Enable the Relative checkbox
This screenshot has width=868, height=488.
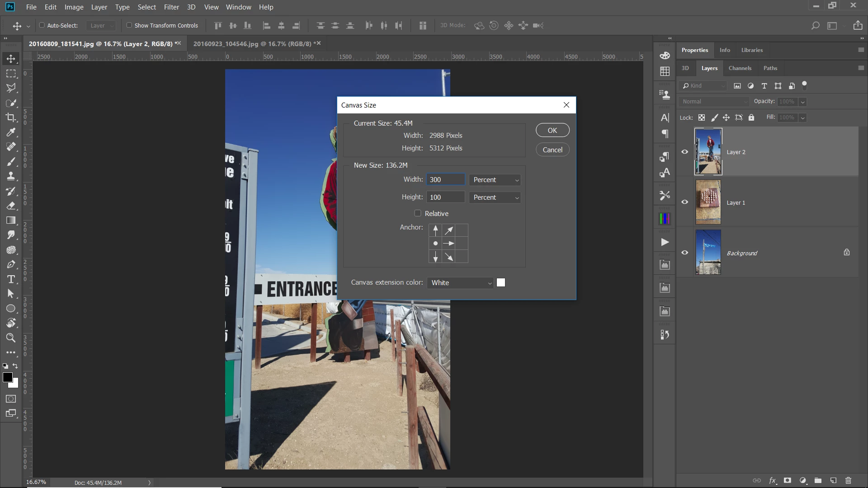coord(418,213)
